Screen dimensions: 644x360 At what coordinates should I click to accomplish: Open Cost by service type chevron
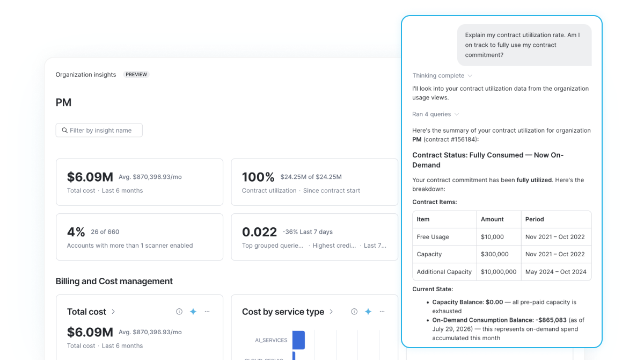click(x=331, y=312)
